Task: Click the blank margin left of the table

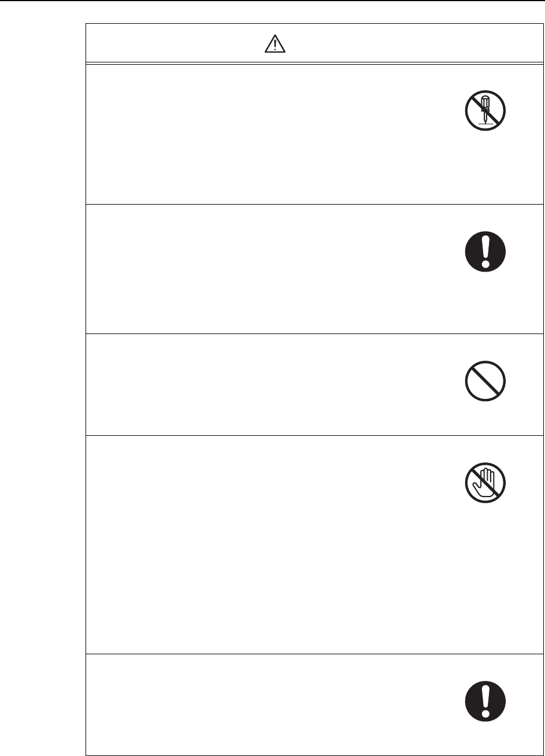Action: (x=42, y=376)
